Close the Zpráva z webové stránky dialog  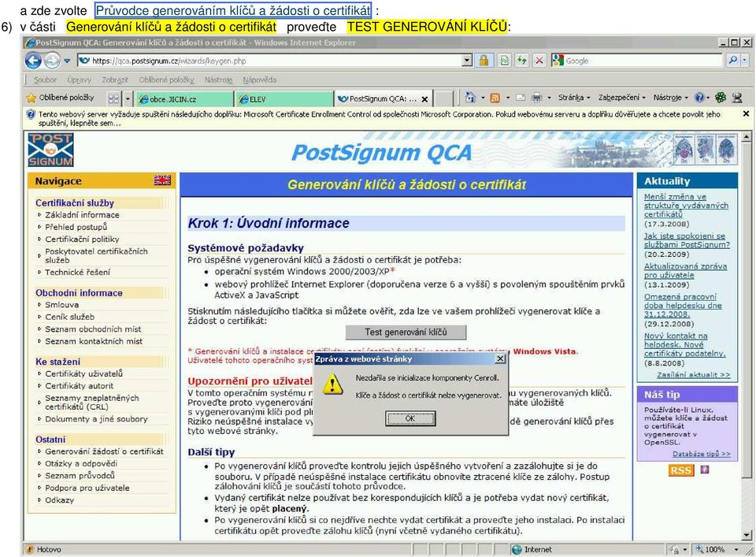pos(501,358)
